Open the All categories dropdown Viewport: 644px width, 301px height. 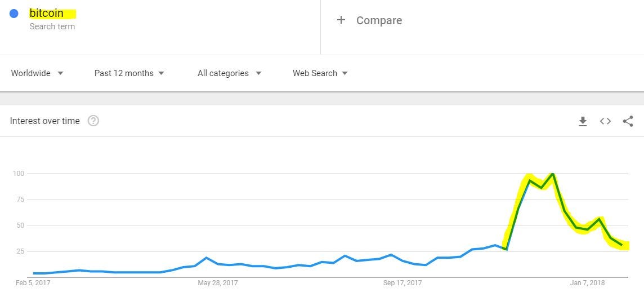coord(230,73)
